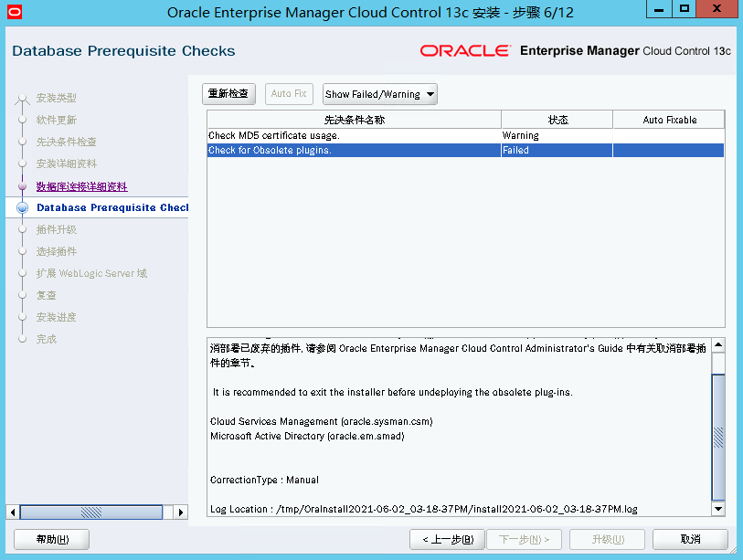Select the 复查 step in the sidebar

tap(47, 295)
